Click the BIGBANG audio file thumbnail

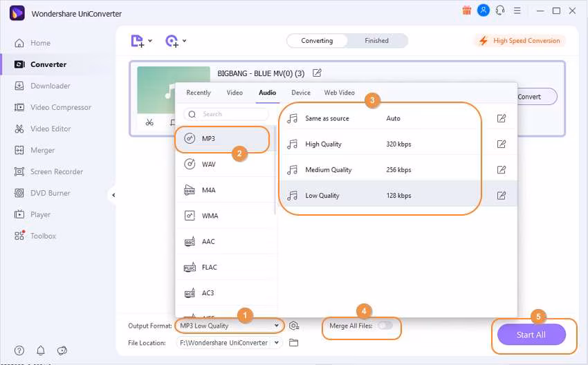174,90
